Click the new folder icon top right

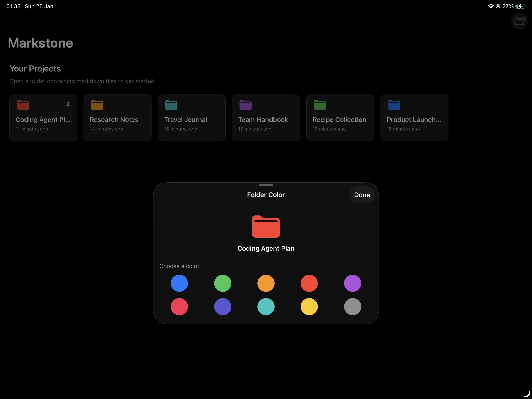(520, 21)
